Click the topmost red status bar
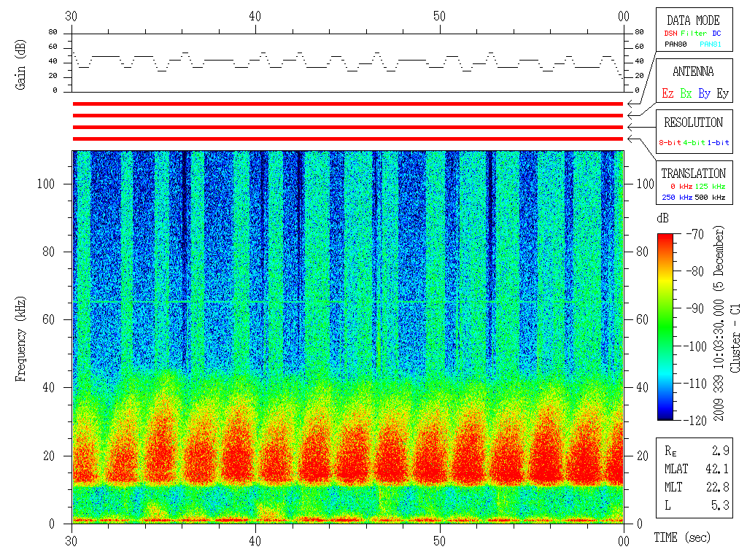 coord(347,104)
